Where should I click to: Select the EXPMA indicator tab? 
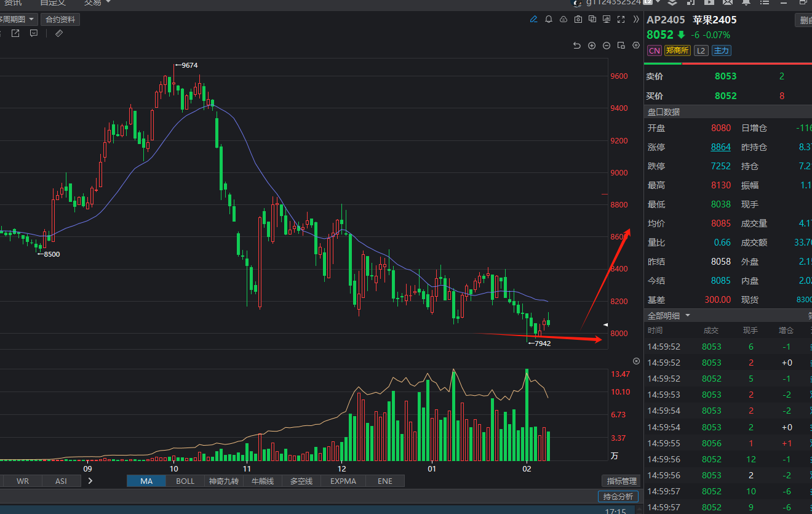(343, 481)
